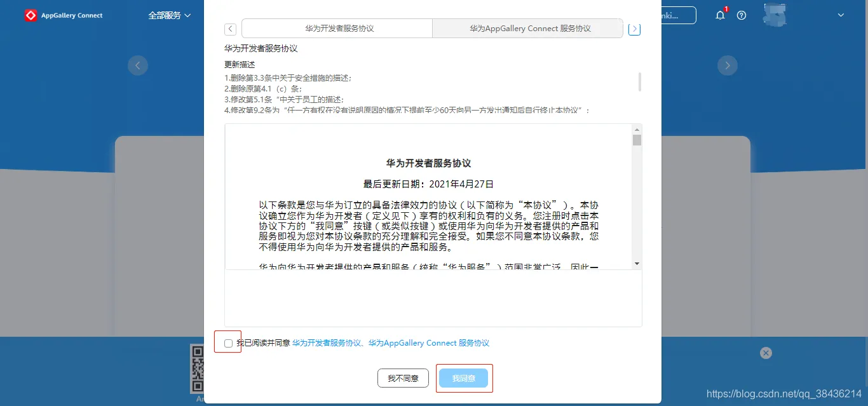Click the agreement scrollbar up arrow
Screen dimensions: 868x406
coord(637,129)
